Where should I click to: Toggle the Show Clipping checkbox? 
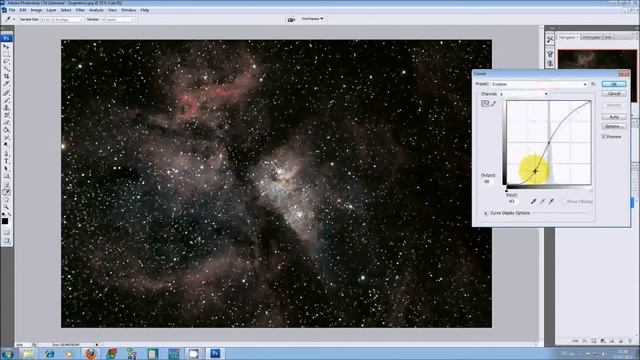(x=564, y=202)
